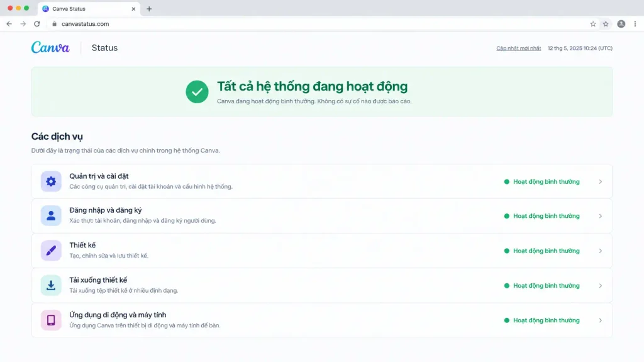Click description Xác thực tài khoản, đăng nhập

tap(143, 220)
